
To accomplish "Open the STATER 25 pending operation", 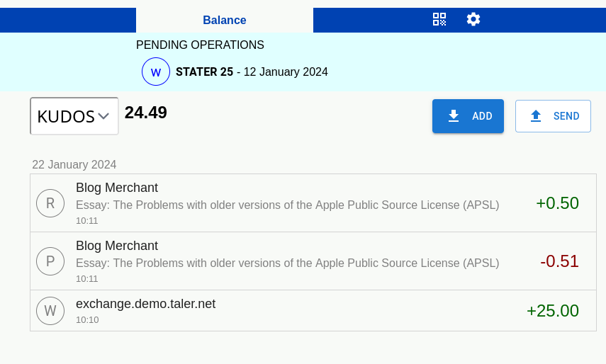I will coord(252,72).
